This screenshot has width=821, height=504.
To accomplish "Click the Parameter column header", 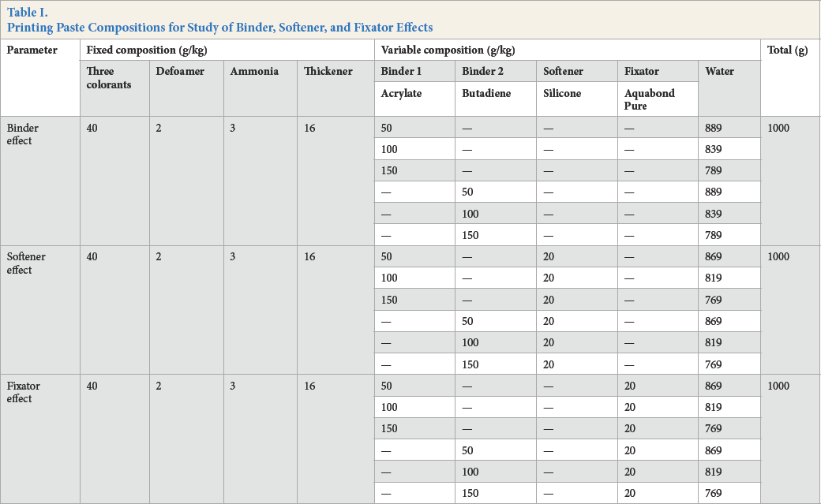I will coord(32,50).
